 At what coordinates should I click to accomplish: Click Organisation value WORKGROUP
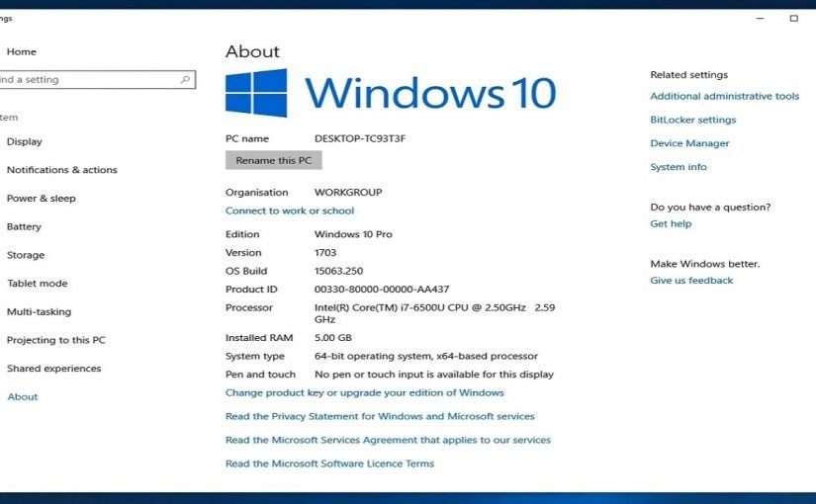[348, 193]
